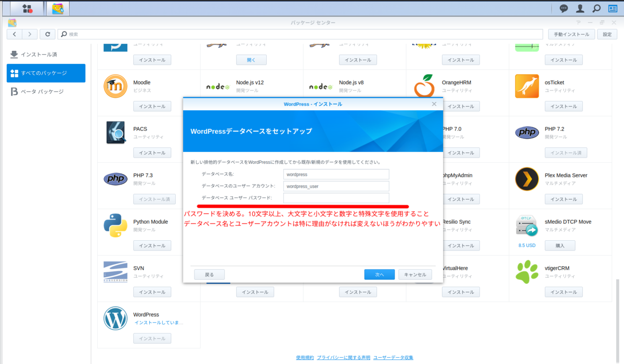Open the privacy statement (プライバシーに関する声明) link
The width and height of the screenshot is (624, 364).
344,358
